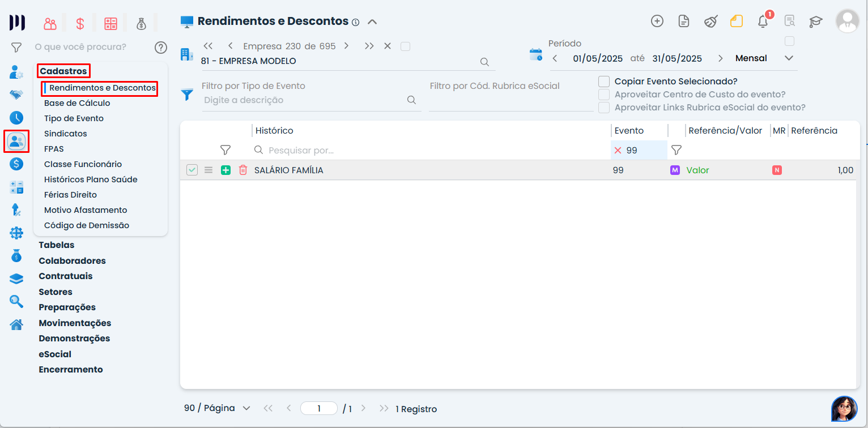The image size is (868, 428).
Task: Open the yellow sticky note icon
Action: pos(737,22)
